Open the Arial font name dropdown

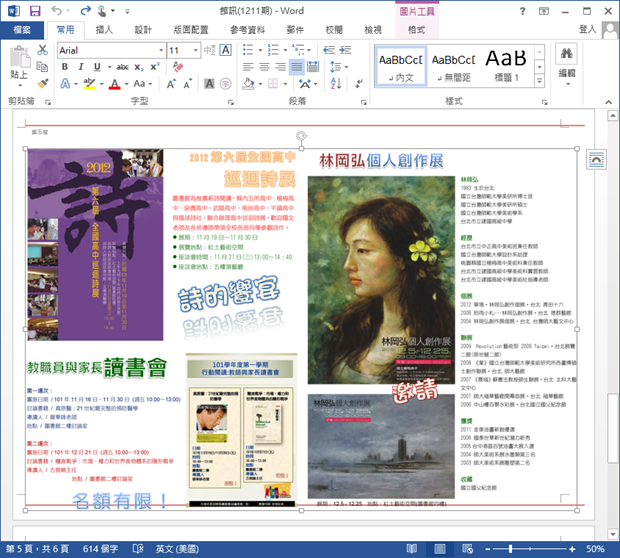(161, 50)
